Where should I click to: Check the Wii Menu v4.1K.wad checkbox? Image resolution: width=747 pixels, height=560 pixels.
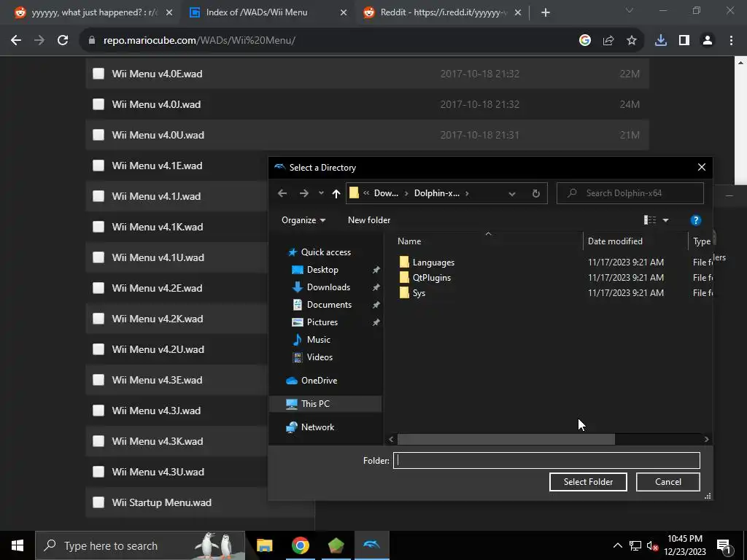click(98, 227)
